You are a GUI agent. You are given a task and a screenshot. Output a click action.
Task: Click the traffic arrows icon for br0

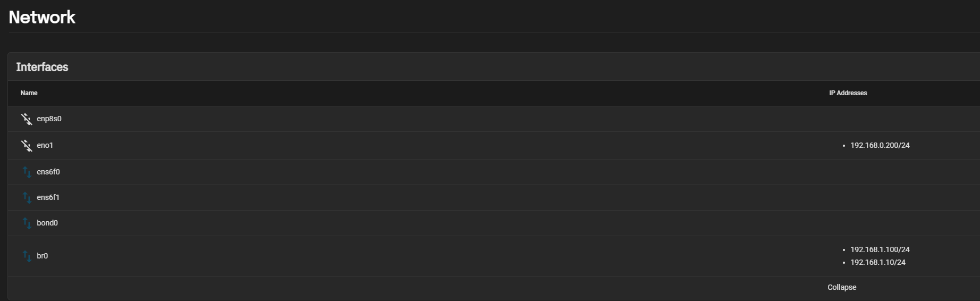pos(27,256)
